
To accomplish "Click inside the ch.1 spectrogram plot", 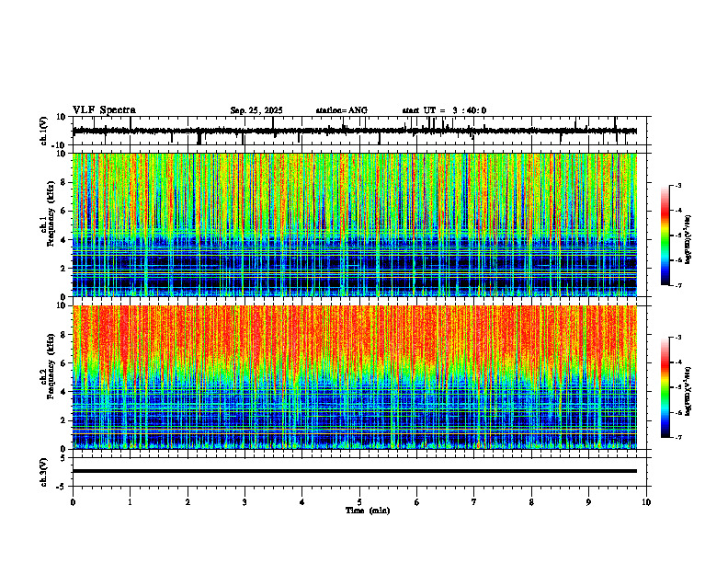I will click(x=354, y=224).
